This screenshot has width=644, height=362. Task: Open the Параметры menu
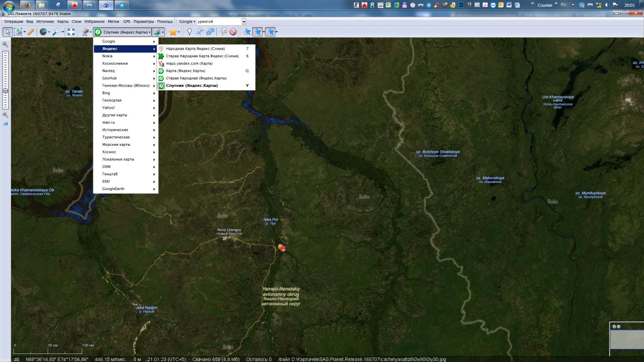143,22
